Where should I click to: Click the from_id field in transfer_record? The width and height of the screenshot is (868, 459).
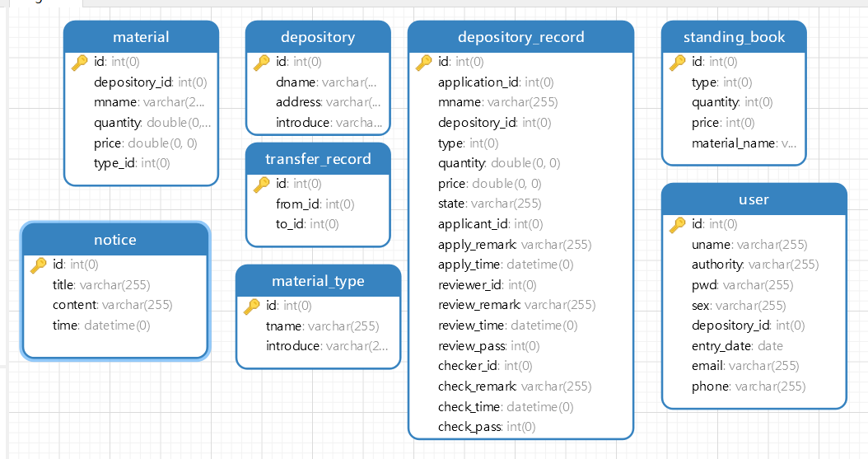click(x=315, y=204)
